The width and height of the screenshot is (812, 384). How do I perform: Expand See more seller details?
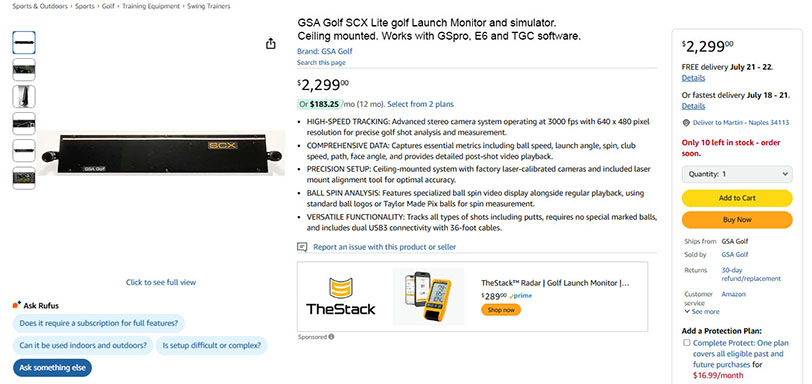pyautogui.click(x=702, y=312)
